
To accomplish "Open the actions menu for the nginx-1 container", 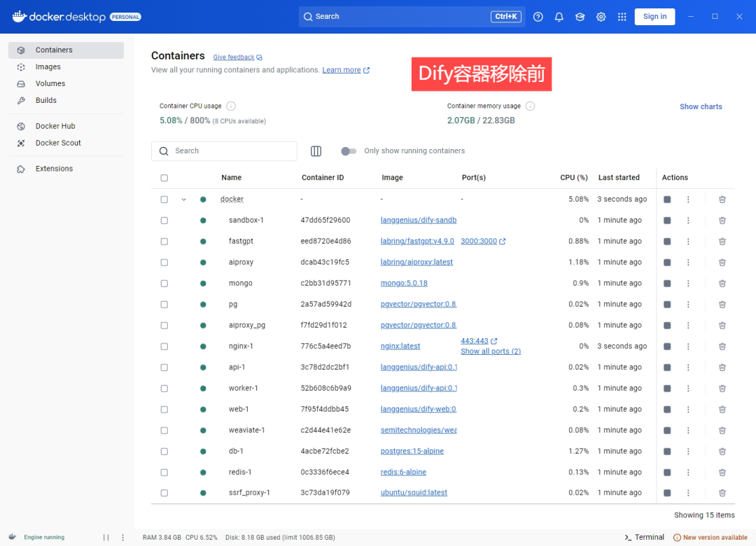I will [687, 346].
